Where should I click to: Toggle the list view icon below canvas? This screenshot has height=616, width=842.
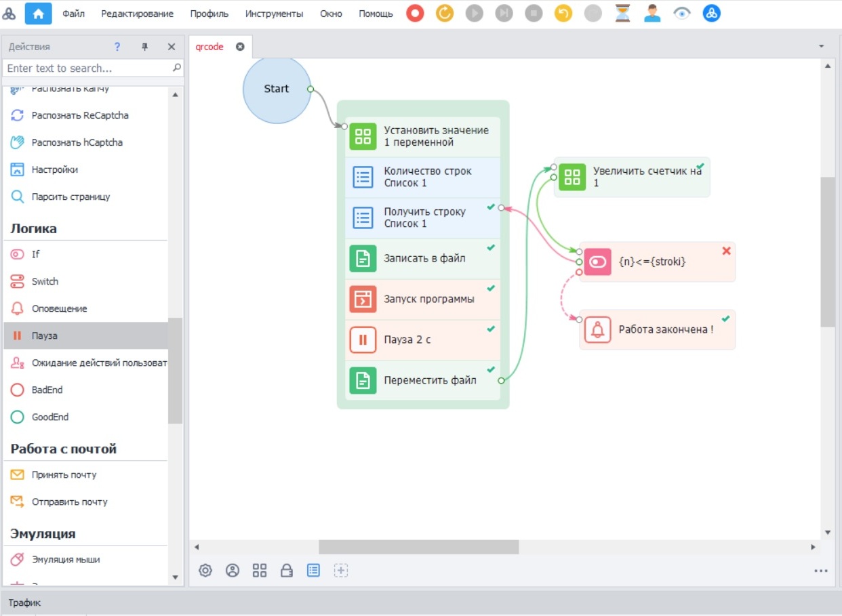pos(313,571)
